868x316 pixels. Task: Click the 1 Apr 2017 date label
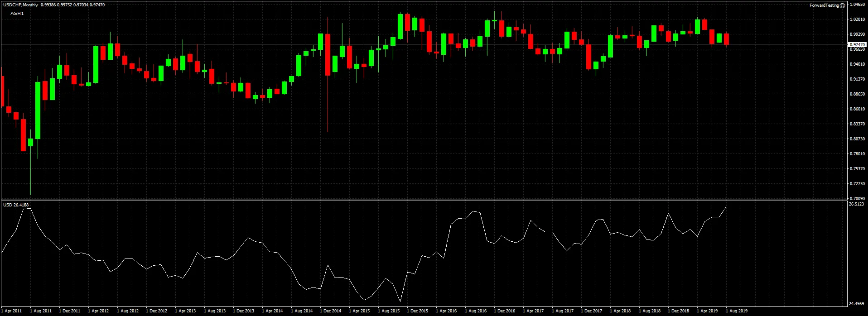point(533,311)
